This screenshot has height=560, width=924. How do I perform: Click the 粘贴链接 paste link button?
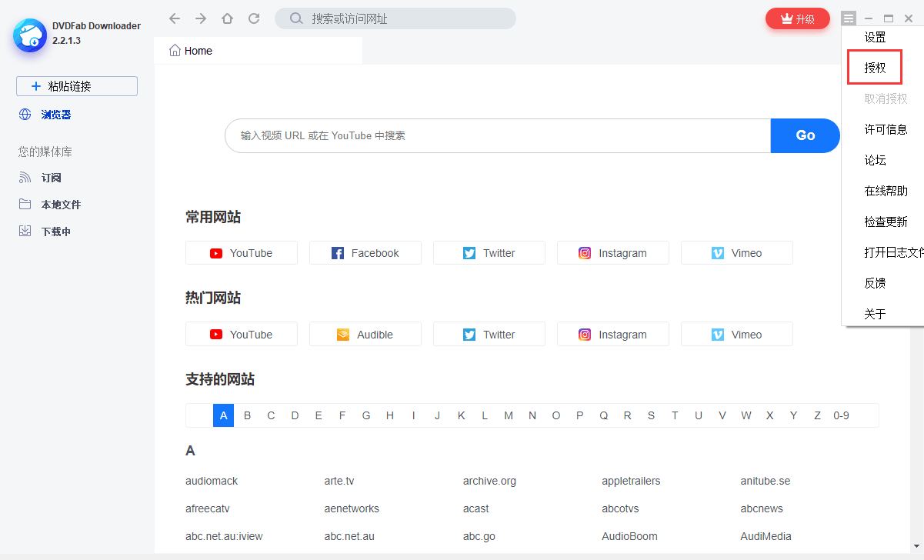(x=77, y=86)
